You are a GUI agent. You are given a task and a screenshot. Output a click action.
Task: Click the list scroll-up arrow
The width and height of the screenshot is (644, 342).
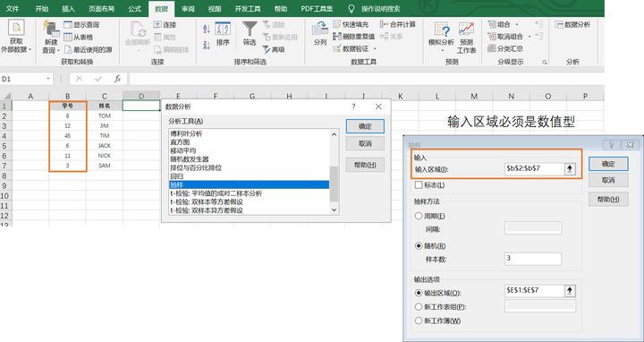(x=334, y=134)
